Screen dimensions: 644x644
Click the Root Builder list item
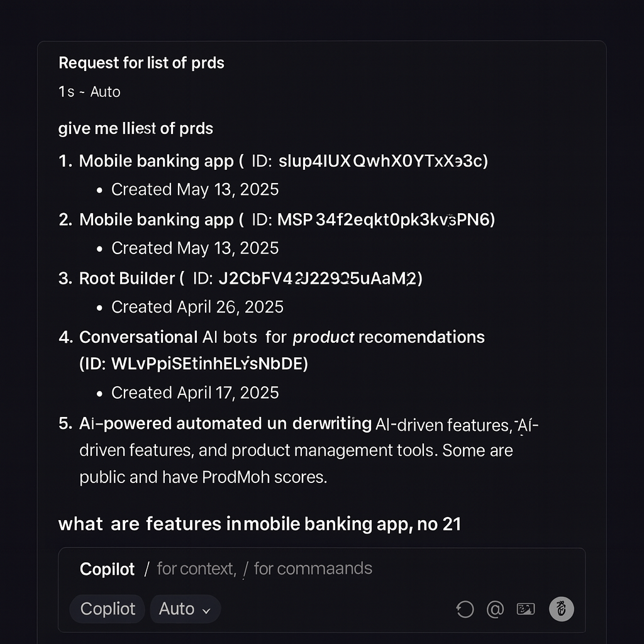click(127, 278)
